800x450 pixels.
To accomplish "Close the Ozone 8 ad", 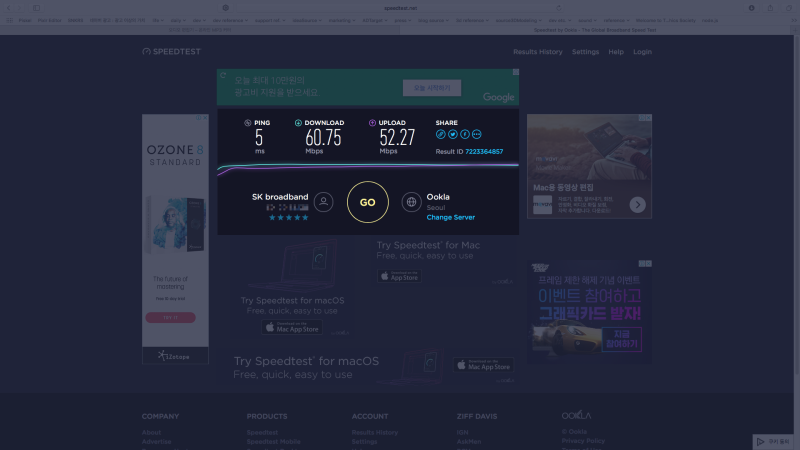I will 205,118.
